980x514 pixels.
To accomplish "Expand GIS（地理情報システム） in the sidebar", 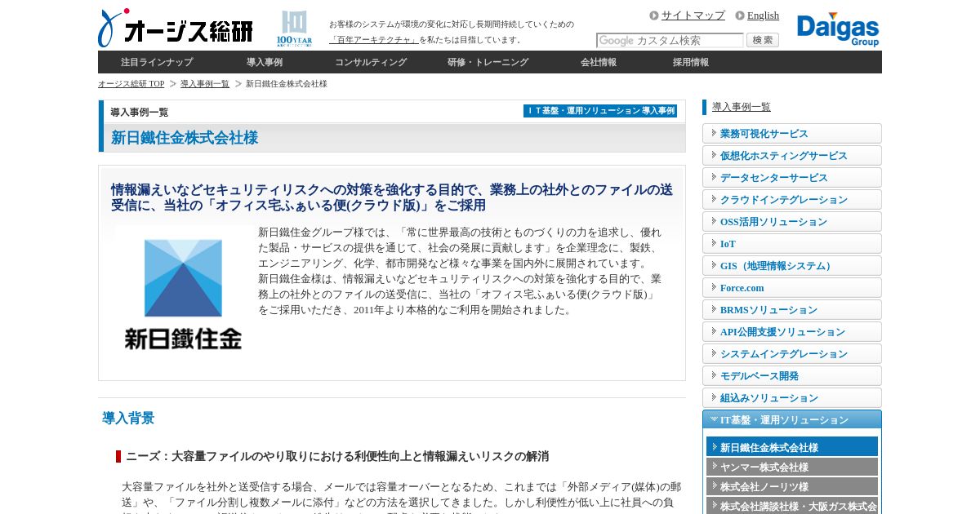I will 792,266.
